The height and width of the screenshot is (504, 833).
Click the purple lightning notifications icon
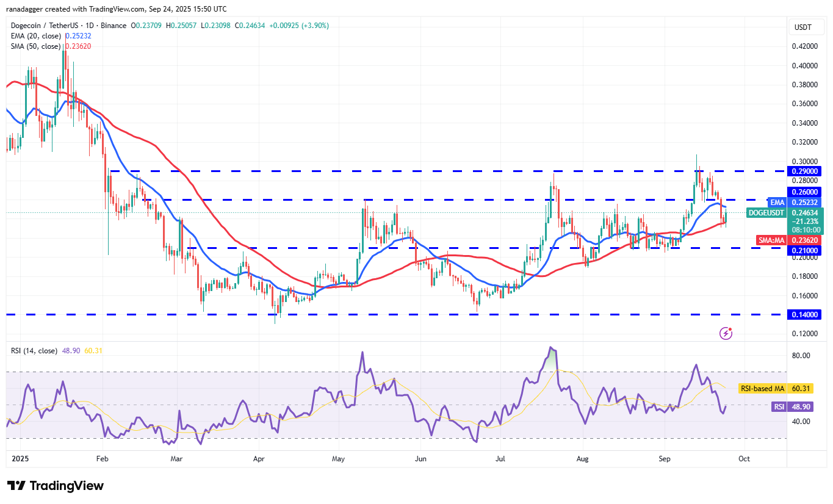click(726, 332)
